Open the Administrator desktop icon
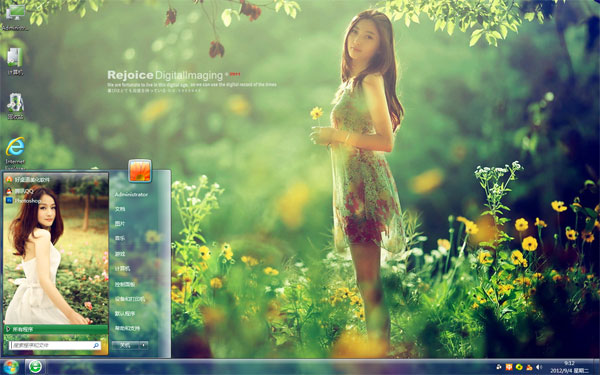600x375 pixels. 15,16
